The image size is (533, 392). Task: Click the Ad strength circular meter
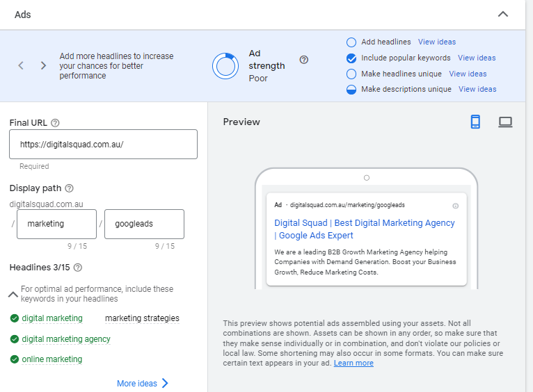(225, 66)
